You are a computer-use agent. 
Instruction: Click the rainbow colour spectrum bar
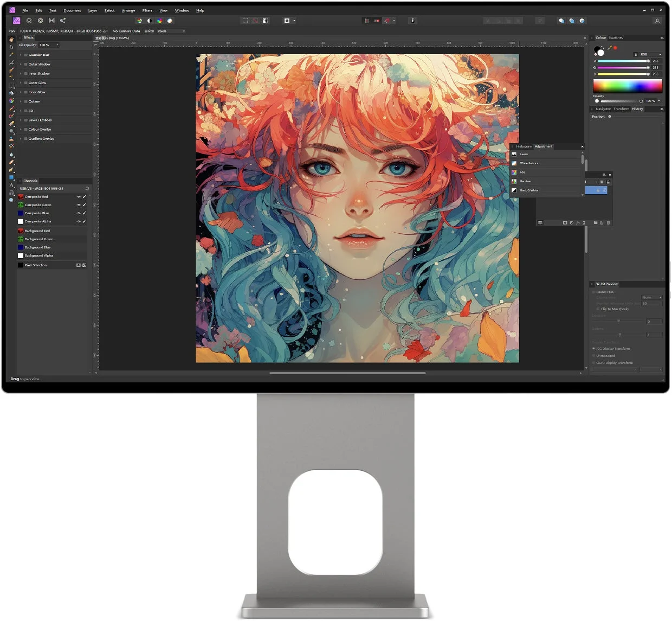tap(628, 86)
